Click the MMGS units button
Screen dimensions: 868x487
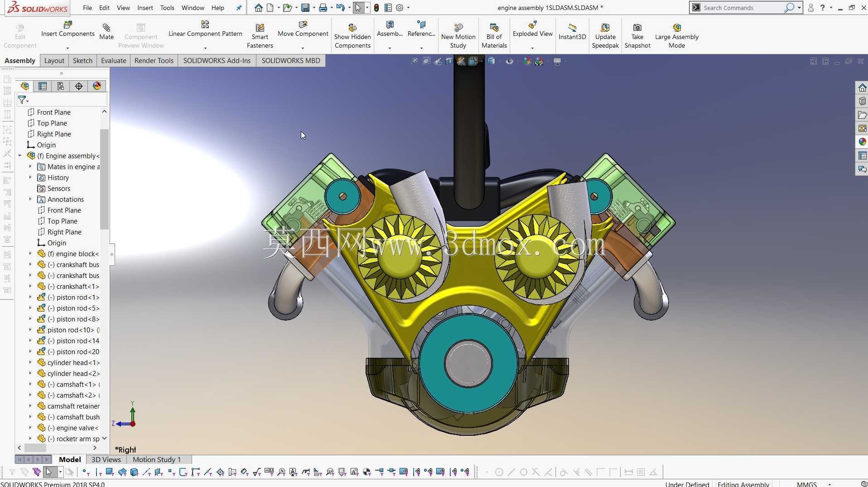tap(806, 484)
